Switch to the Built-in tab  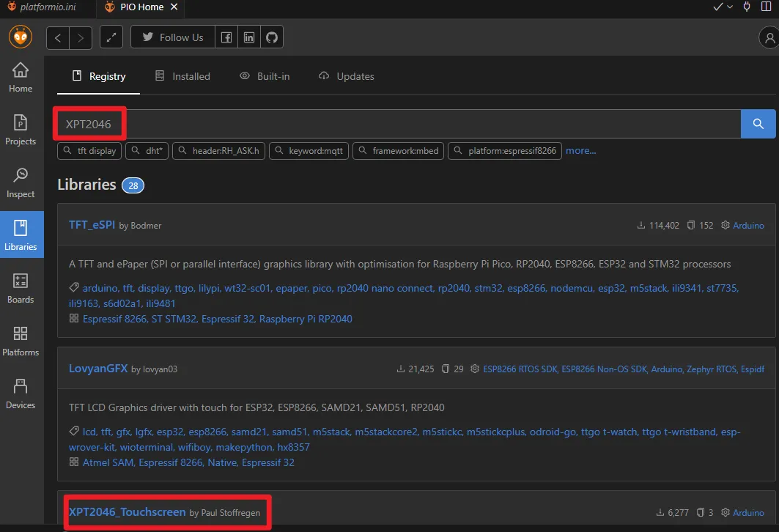(x=265, y=76)
